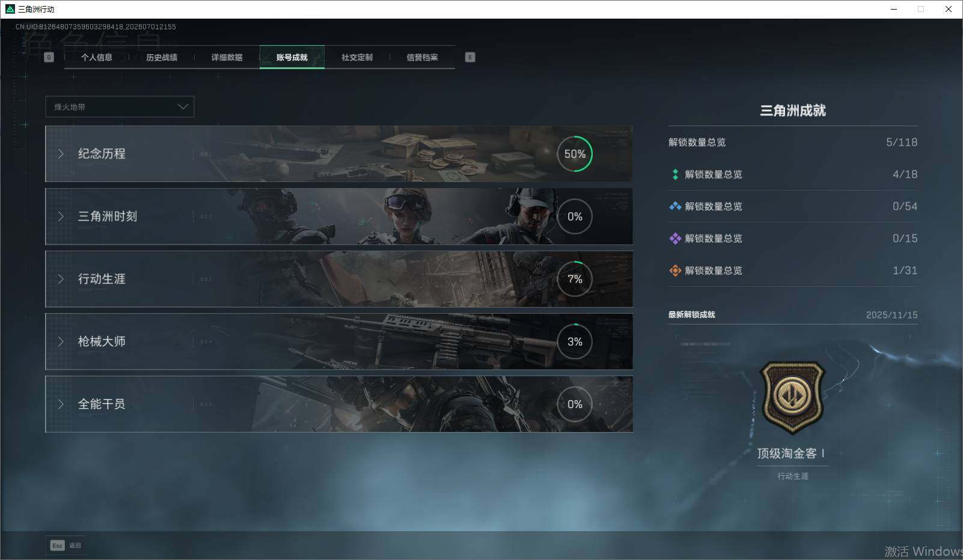Click the purple diamonds tier icon
This screenshot has height=560, width=963.
[x=675, y=239]
